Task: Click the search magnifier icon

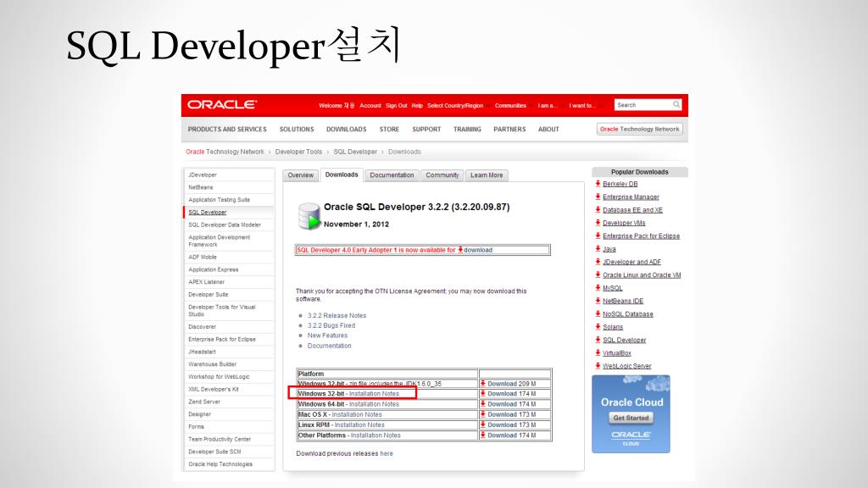Action: pyautogui.click(x=676, y=104)
